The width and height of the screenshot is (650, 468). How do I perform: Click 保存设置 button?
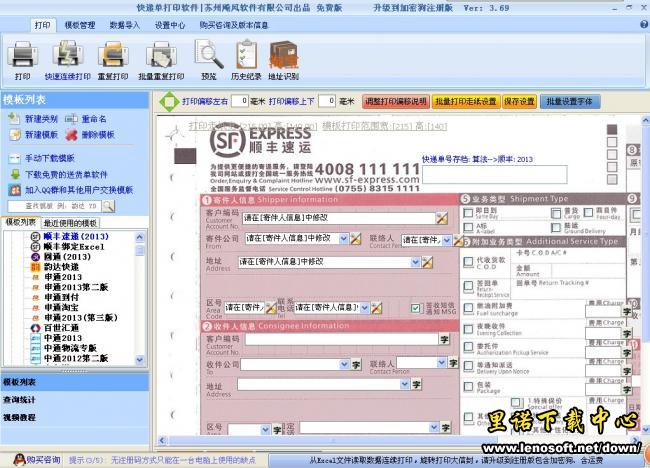(519, 102)
